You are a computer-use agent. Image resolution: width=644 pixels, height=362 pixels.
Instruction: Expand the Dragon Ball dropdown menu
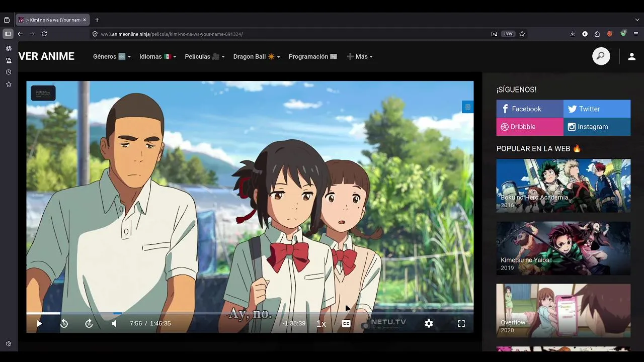257,57
